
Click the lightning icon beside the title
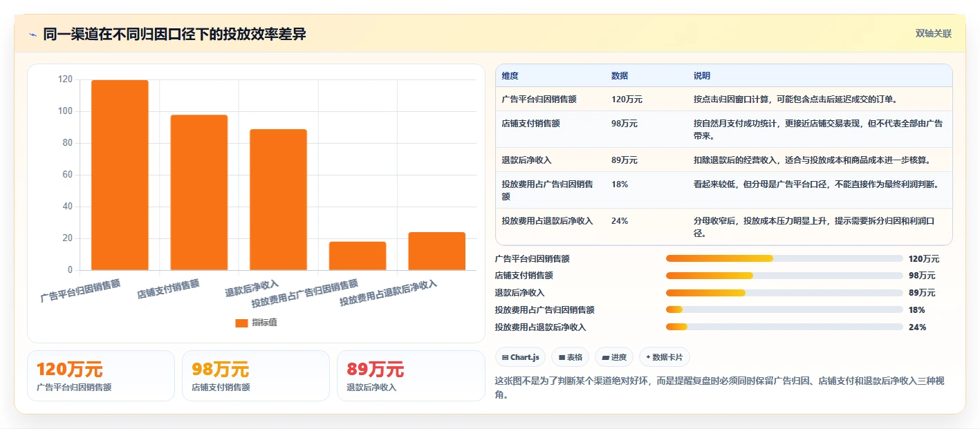(33, 35)
